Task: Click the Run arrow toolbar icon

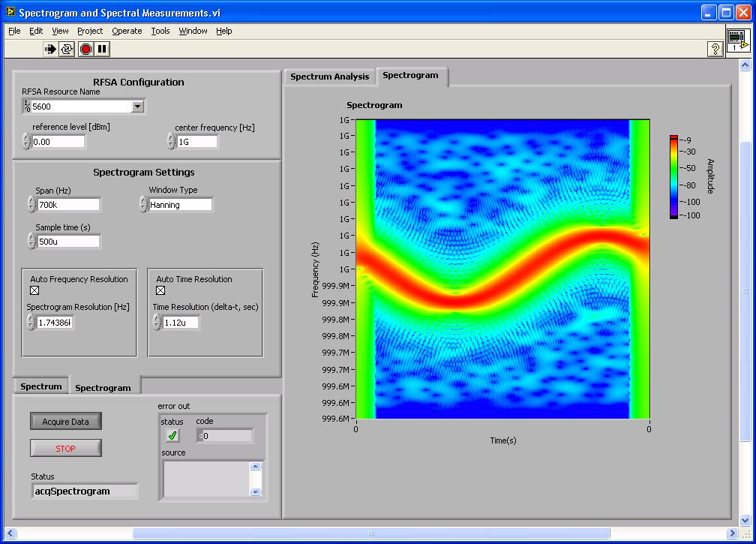Action: pyautogui.click(x=50, y=49)
